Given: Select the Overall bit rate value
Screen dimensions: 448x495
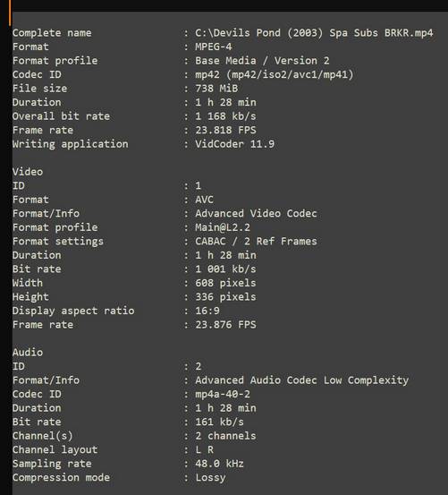Looking at the screenshot, I should [225, 116].
